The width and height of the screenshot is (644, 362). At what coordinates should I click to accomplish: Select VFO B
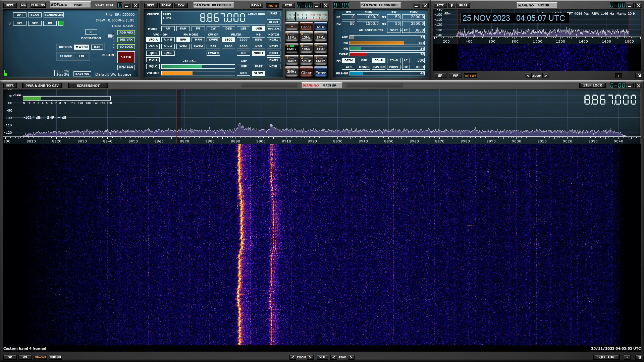pos(153,46)
